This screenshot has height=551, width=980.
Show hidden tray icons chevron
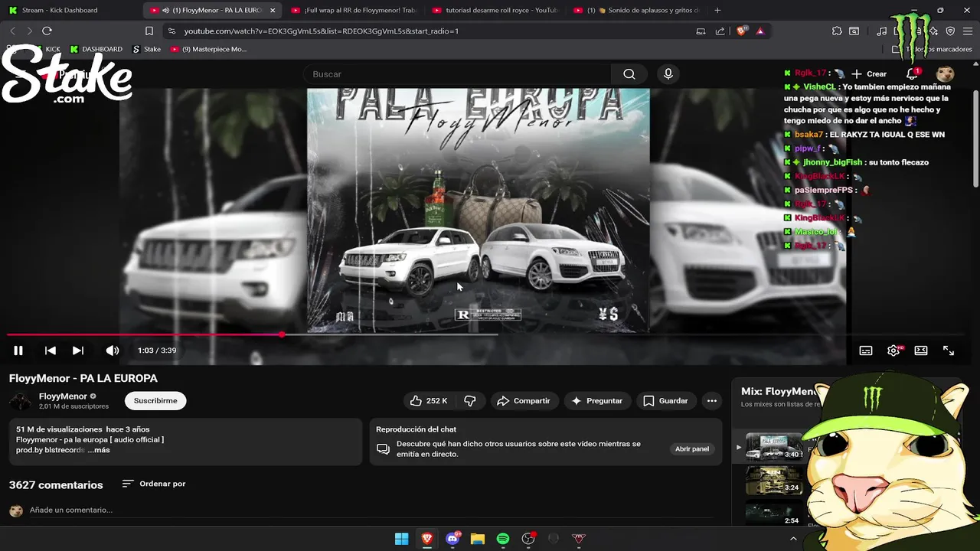(x=793, y=539)
